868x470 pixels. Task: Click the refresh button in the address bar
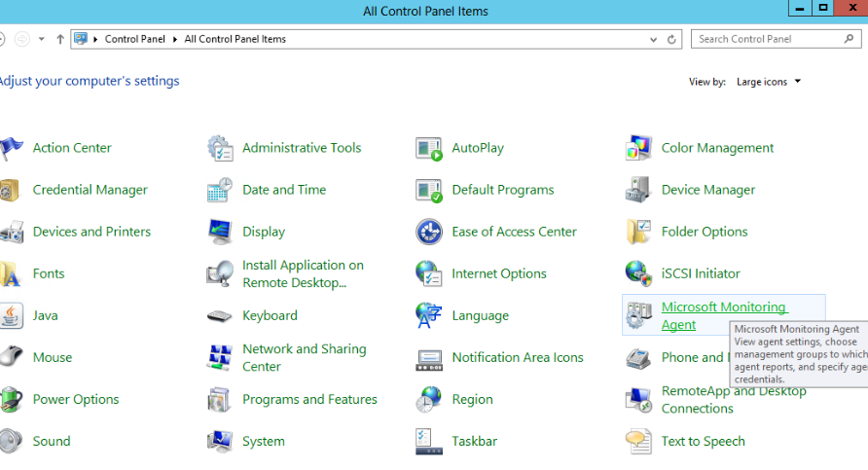click(x=671, y=39)
